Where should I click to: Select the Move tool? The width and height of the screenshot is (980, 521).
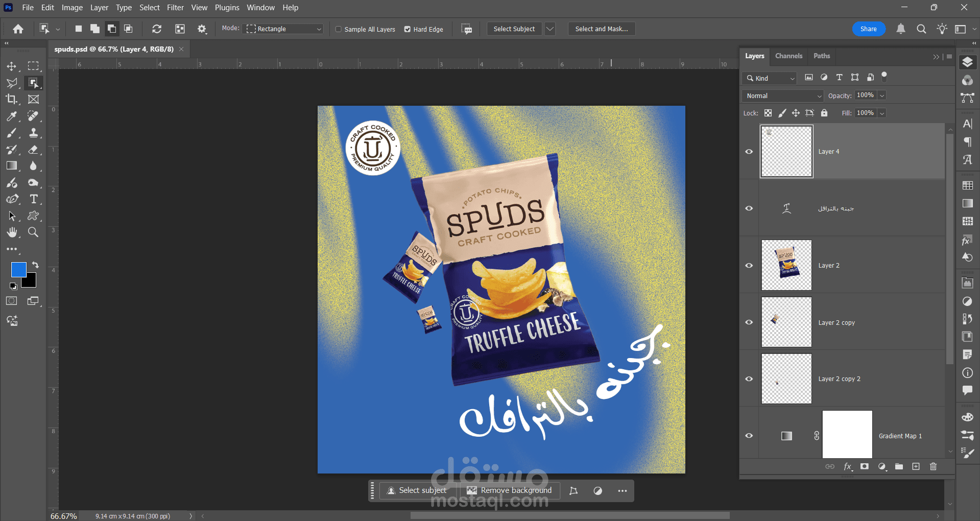[11, 66]
